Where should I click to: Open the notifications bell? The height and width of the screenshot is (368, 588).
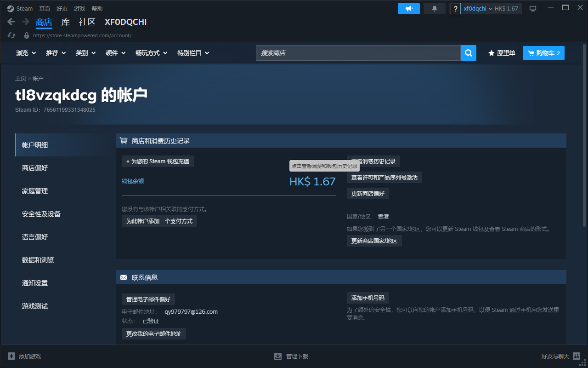click(x=435, y=9)
